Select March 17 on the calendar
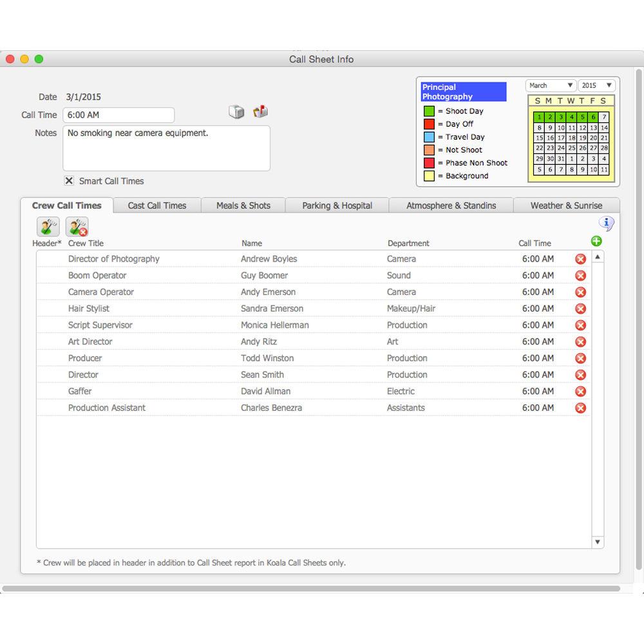This screenshot has width=644, height=644. pos(561,138)
